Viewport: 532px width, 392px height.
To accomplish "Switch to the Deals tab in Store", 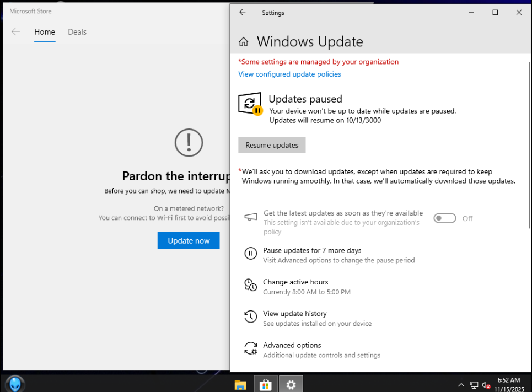I will (77, 32).
